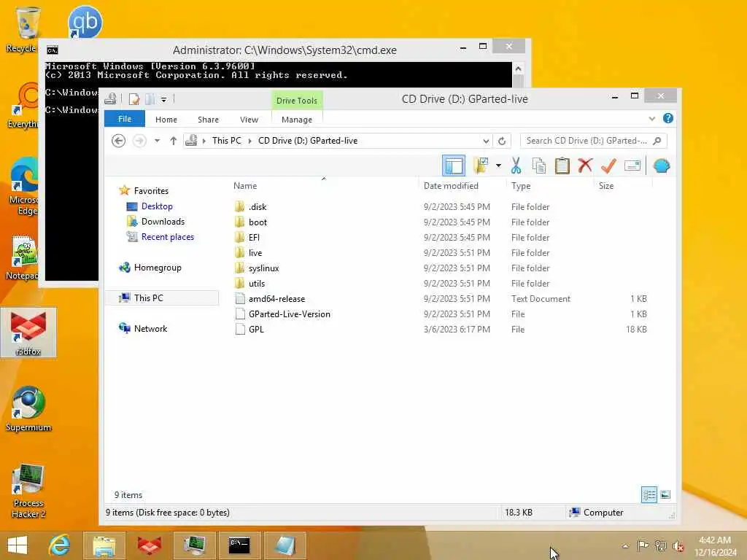Select Network in the navigation pane

click(x=150, y=329)
